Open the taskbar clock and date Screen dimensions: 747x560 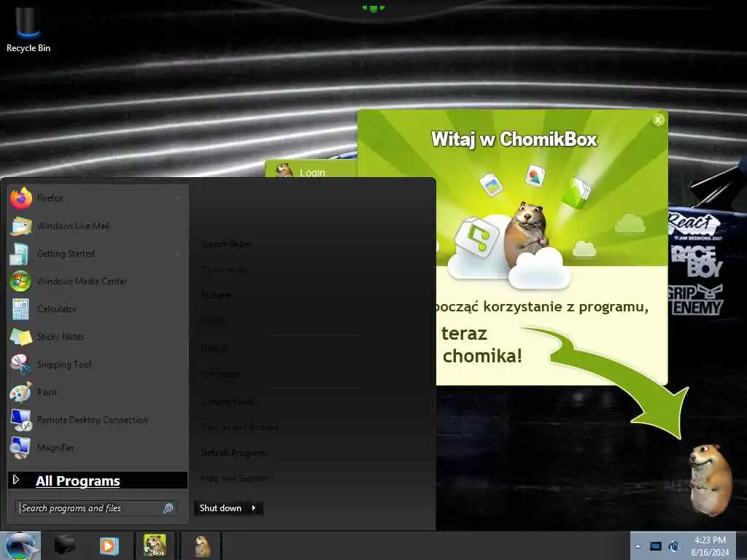coord(710,546)
